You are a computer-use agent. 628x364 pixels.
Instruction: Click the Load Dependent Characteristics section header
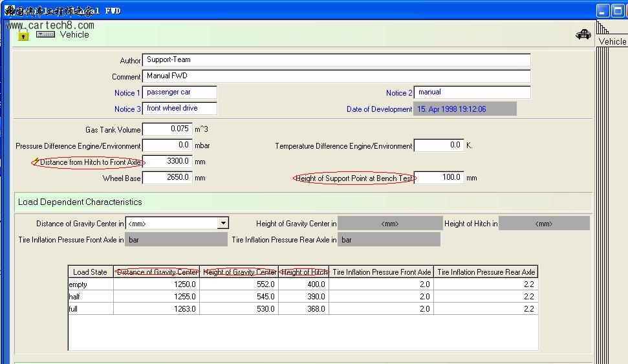(303, 202)
